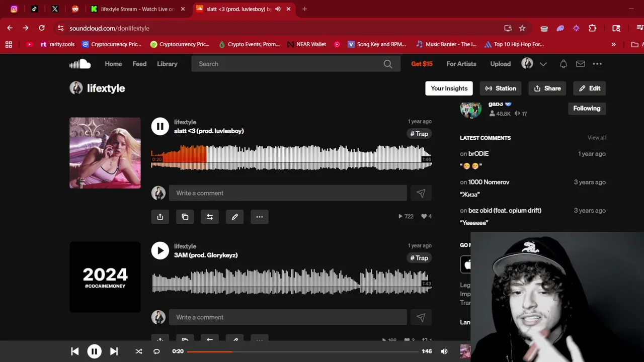Open the TikTok pinned tab
The height and width of the screenshot is (362, 644).
coord(34,9)
